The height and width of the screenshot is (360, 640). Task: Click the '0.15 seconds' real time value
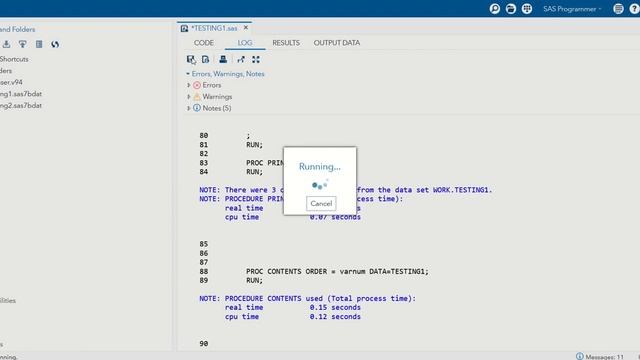(x=335, y=307)
